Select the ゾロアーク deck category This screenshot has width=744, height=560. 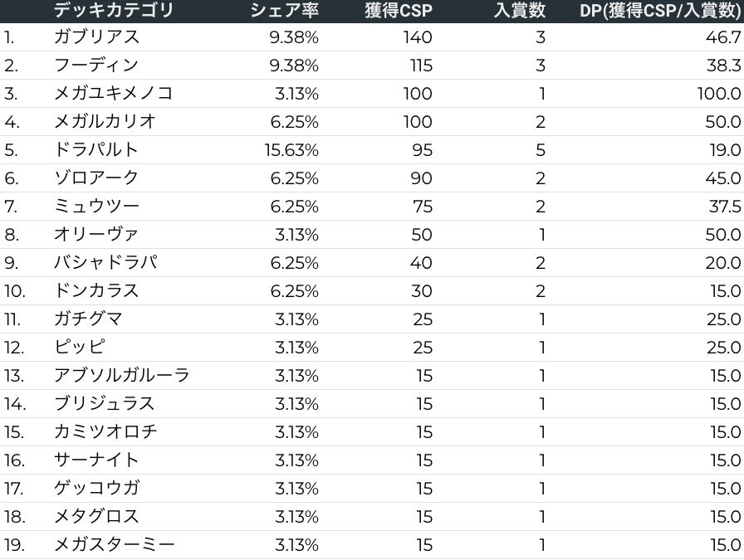[96, 178]
